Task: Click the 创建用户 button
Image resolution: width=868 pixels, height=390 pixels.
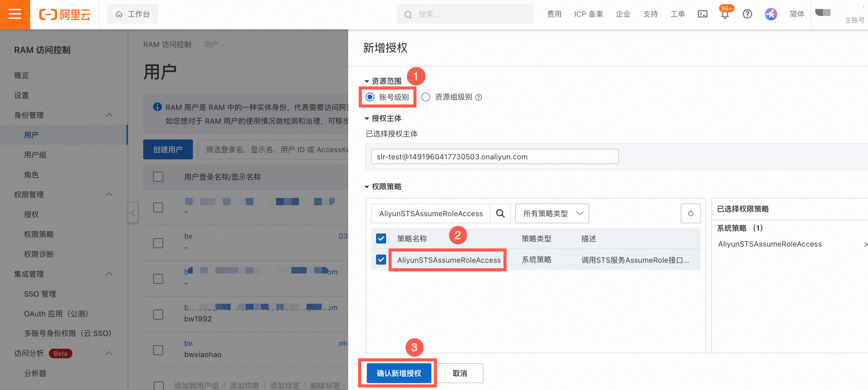Action: pos(168,149)
